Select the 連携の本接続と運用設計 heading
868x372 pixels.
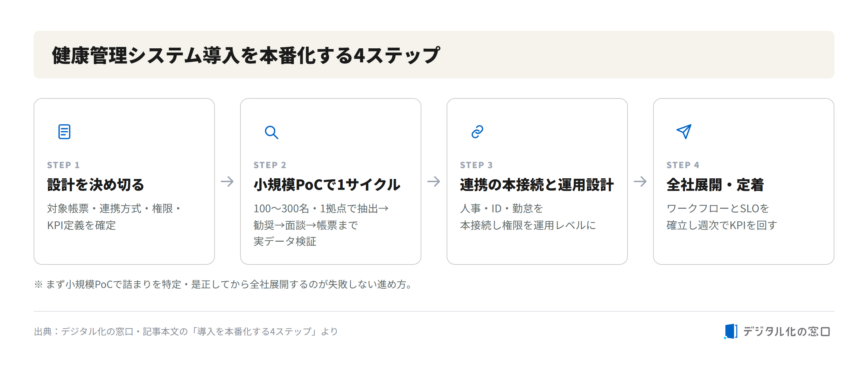(537, 185)
